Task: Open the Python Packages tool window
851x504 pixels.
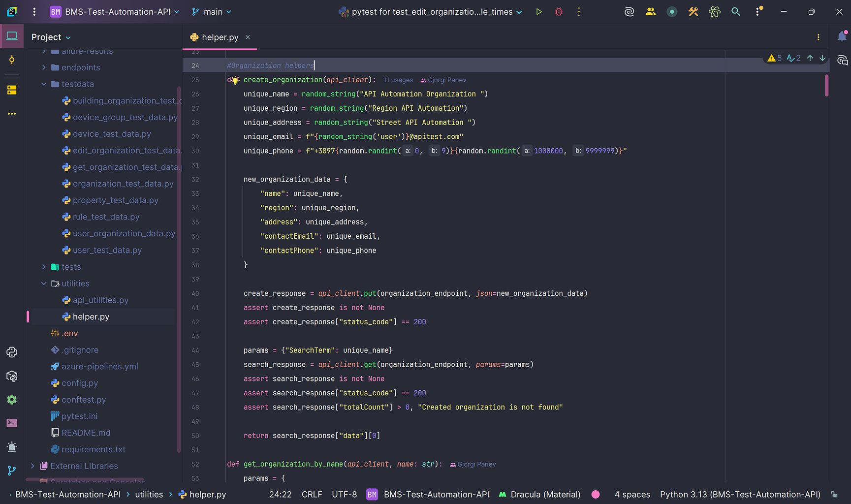Action: point(12,376)
